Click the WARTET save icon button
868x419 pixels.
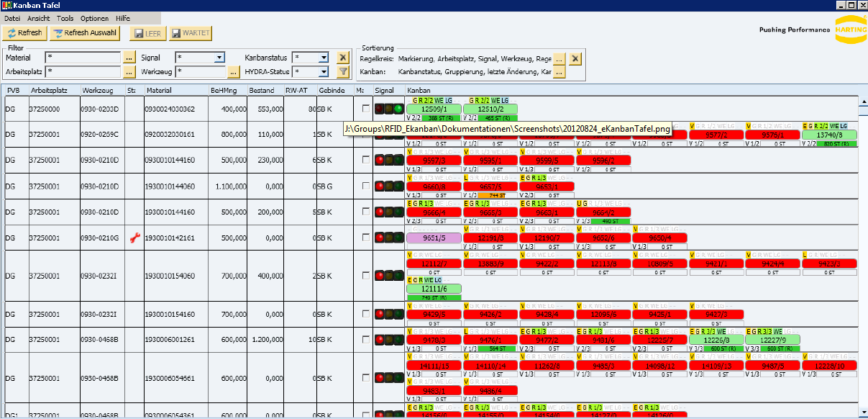pos(189,33)
